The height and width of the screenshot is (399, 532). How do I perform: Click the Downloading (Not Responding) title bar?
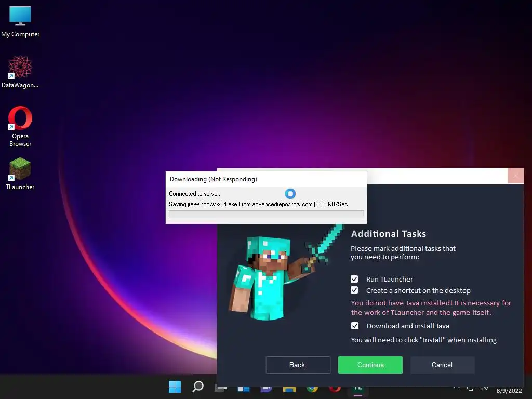[x=266, y=179]
